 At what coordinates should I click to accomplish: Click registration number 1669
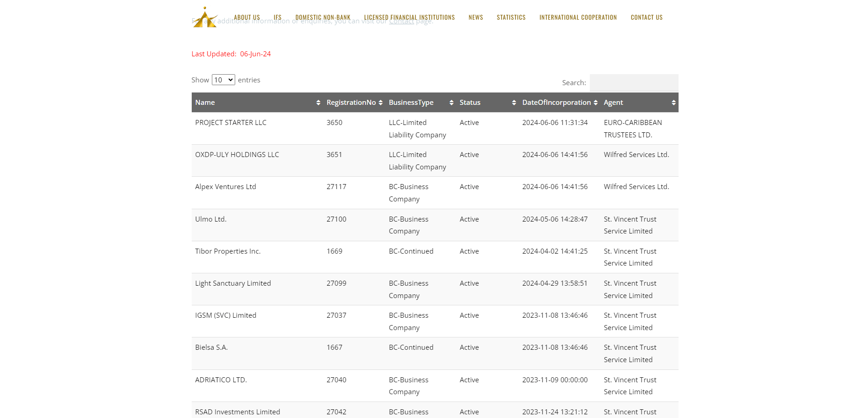pos(334,251)
